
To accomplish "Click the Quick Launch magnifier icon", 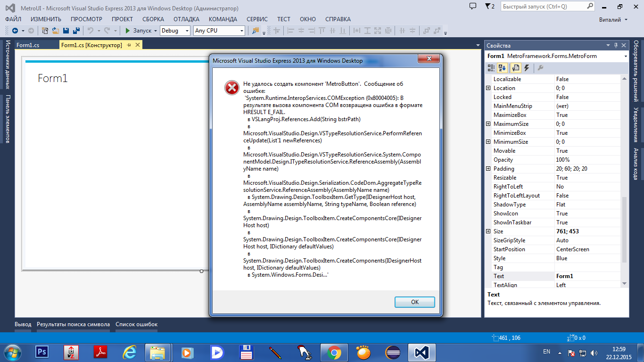I will pyautogui.click(x=590, y=7).
